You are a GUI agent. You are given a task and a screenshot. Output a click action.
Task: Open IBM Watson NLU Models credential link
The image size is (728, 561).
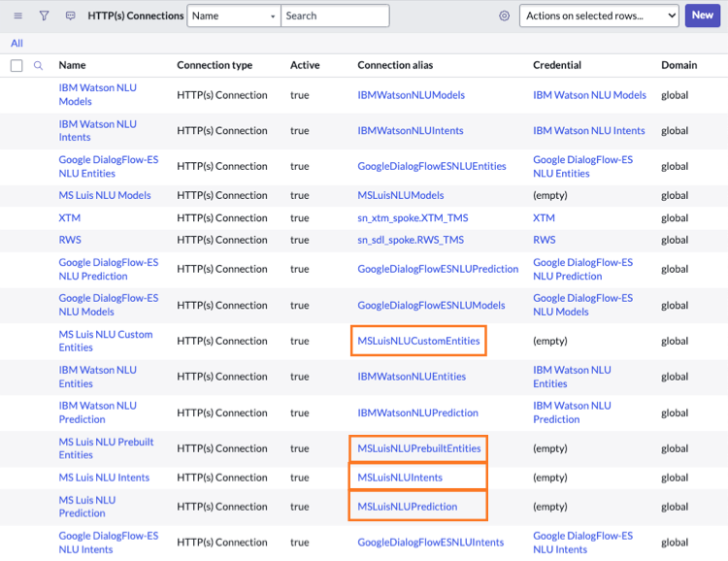pyautogui.click(x=589, y=95)
